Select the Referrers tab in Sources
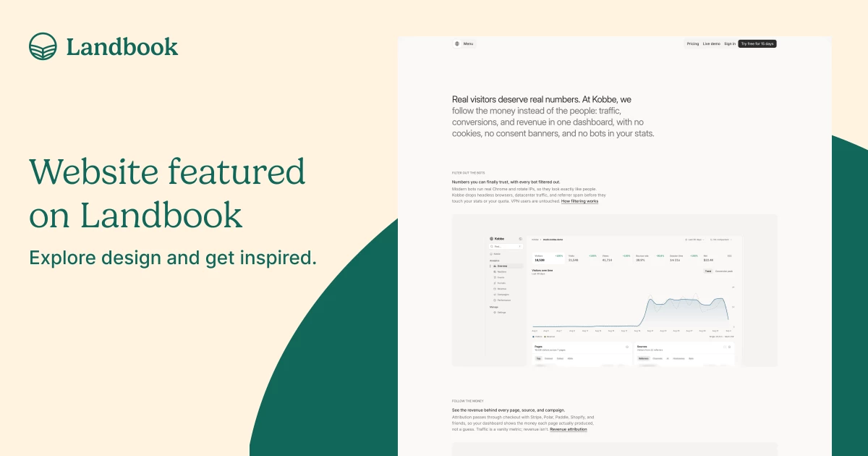The height and width of the screenshot is (456, 868). [x=644, y=358]
